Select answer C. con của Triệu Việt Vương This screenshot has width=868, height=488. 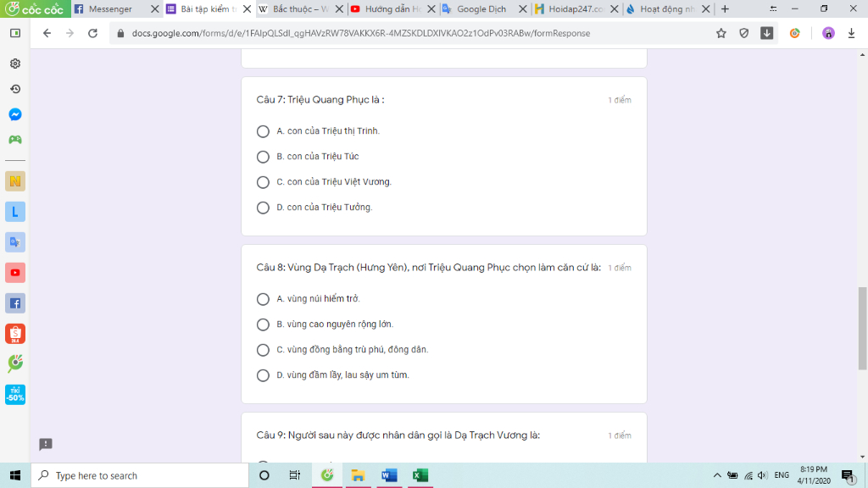[263, 182]
